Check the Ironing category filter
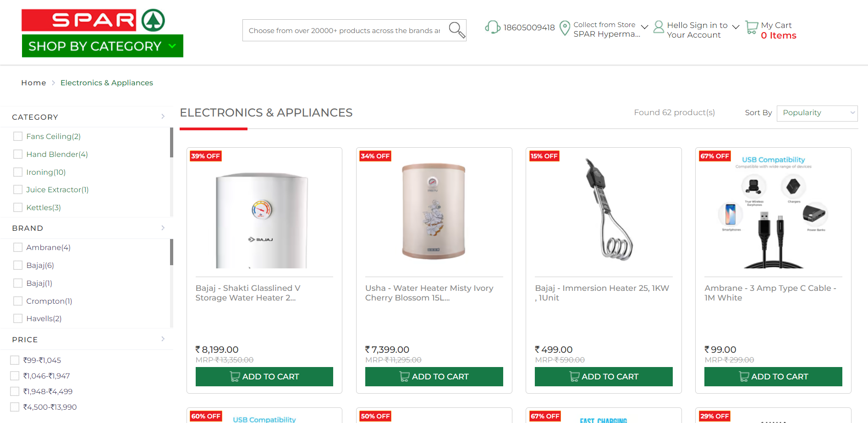 18,172
